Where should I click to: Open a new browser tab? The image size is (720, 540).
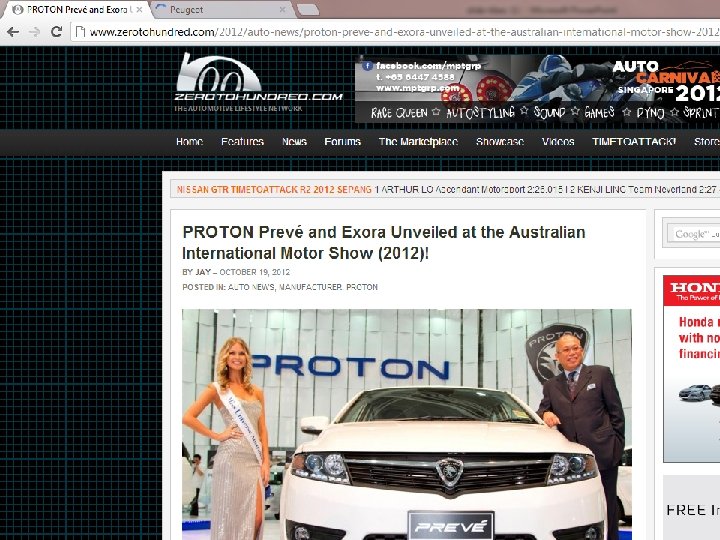point(308,9)
